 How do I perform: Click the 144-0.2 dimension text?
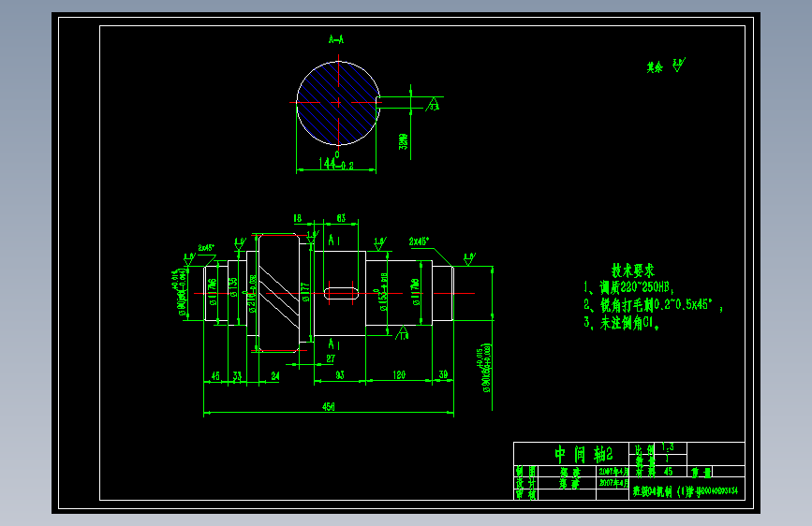click(336, 164)
